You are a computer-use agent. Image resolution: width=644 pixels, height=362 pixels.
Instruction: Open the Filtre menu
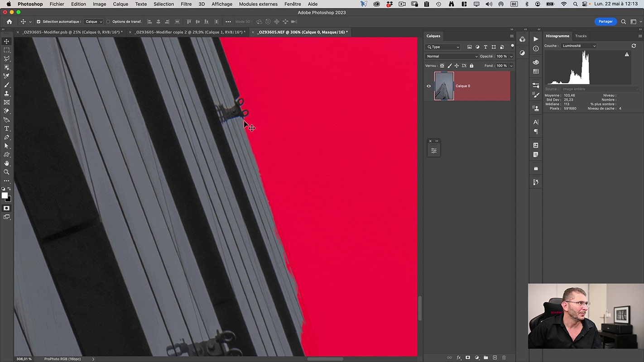tap(186, 4)
